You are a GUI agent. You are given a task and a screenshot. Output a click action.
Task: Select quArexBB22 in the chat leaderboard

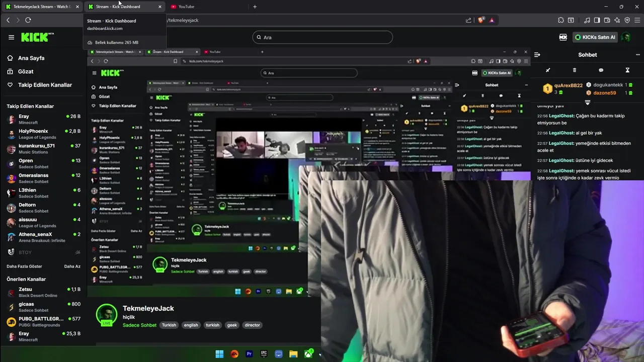563,88
